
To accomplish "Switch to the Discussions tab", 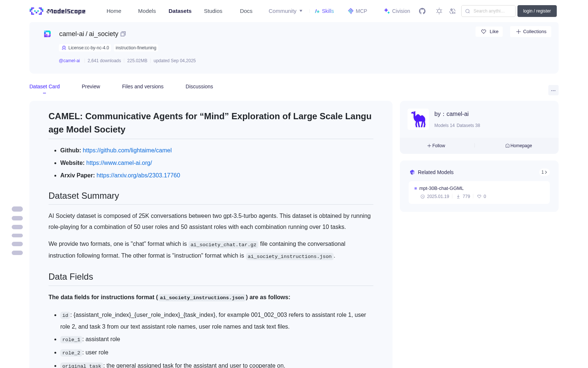I will pos(199,86).
